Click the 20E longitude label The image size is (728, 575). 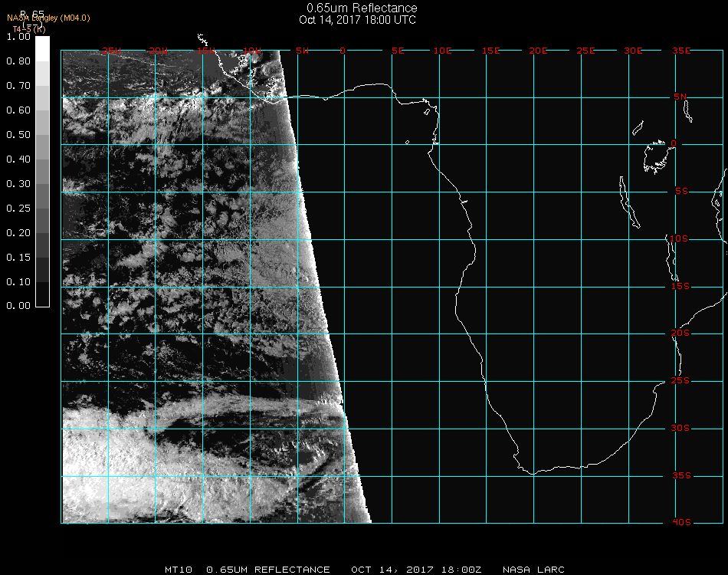(x=538, y=51)
